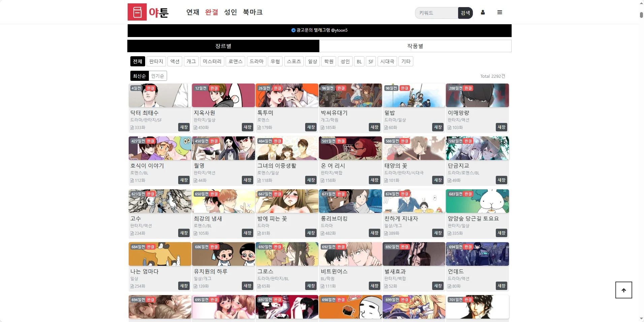Go to the 성인 menu
This screenshot has width=644, height=322.
[x=230, y=12]
